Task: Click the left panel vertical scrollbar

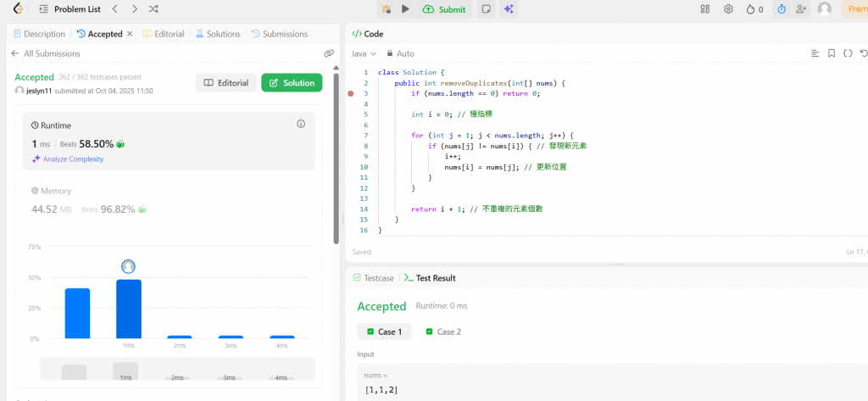Action: click(336, 158)
